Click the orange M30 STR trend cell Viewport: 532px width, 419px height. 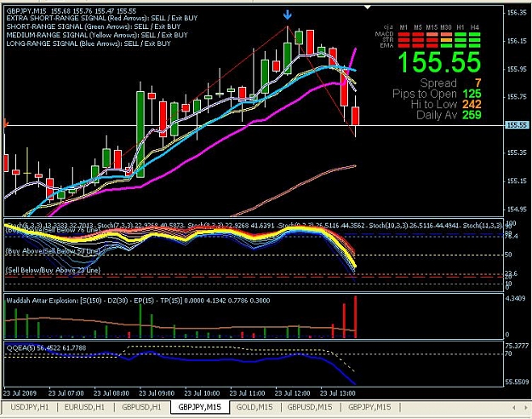446,40
